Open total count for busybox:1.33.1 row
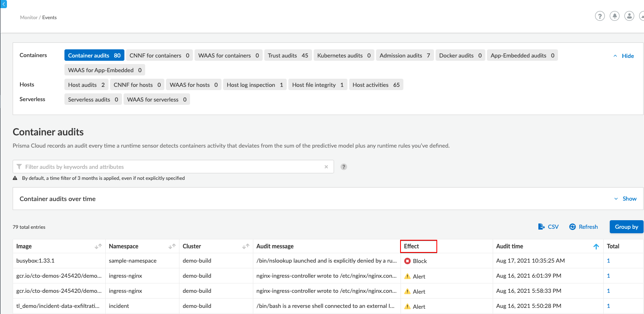The image size is (644, 314). 609,261
